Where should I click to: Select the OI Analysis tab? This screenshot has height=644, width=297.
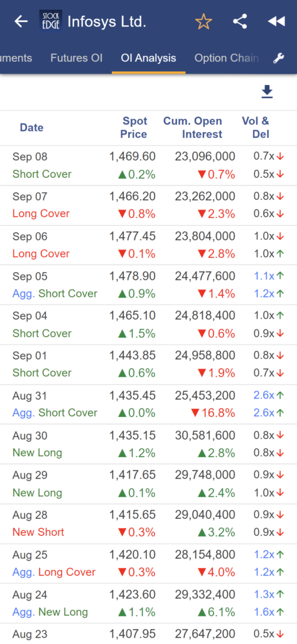pyautogui.click(x=148, y=58)
